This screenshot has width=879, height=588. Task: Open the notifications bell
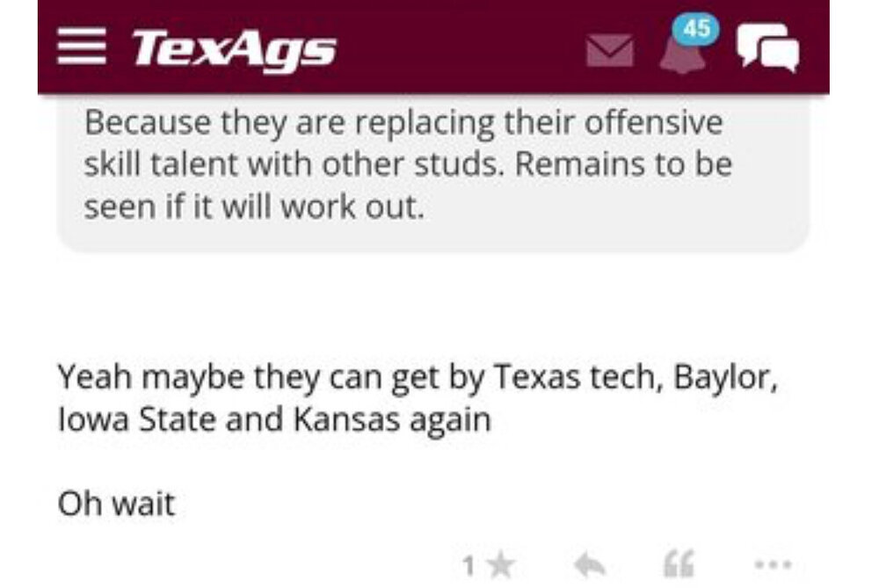[x=682, y=54]
